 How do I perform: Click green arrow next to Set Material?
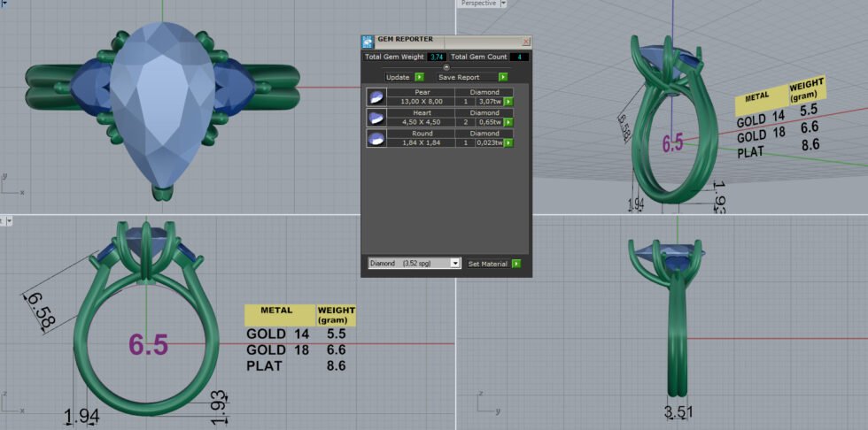(515, 264)
